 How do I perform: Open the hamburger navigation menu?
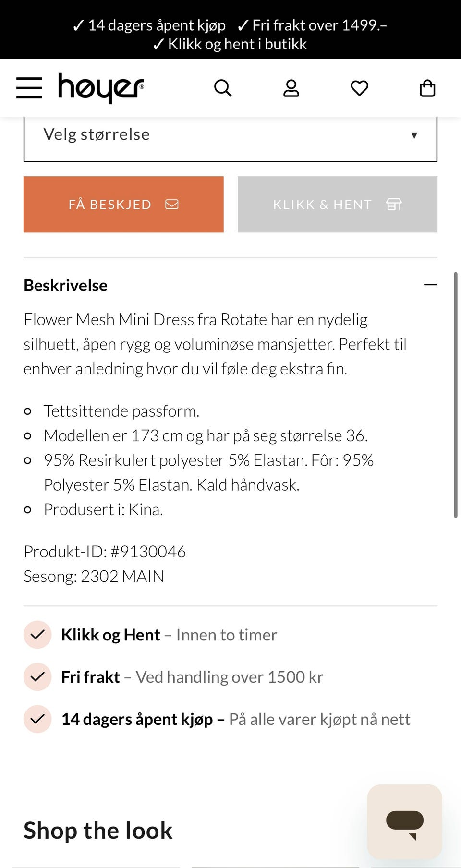point(29,88)
